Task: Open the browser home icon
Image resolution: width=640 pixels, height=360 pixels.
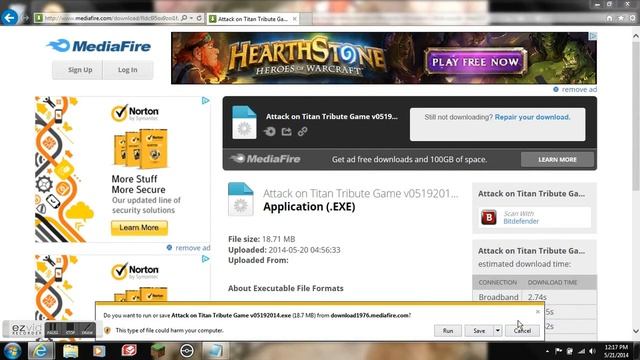Action: click(609, 18)
